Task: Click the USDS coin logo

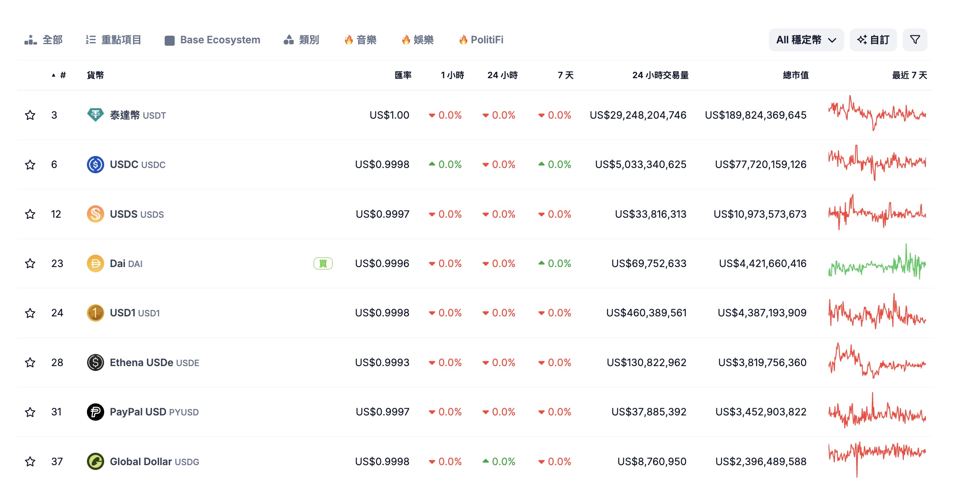Action: pyautogui.click(x=95, y=214)
